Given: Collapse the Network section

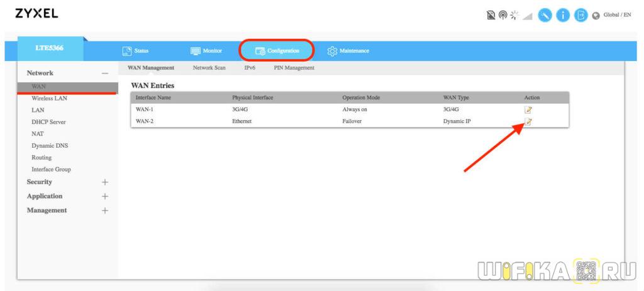Looking at the screenshot, I should [104, 74].
